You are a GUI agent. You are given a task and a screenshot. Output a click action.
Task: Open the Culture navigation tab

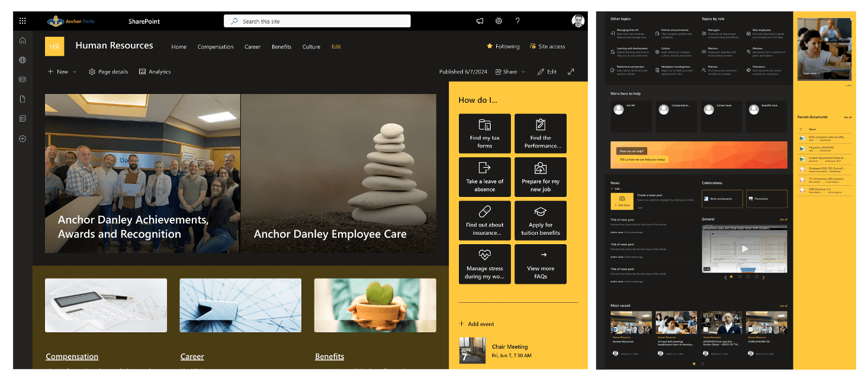tap(311, 47)
